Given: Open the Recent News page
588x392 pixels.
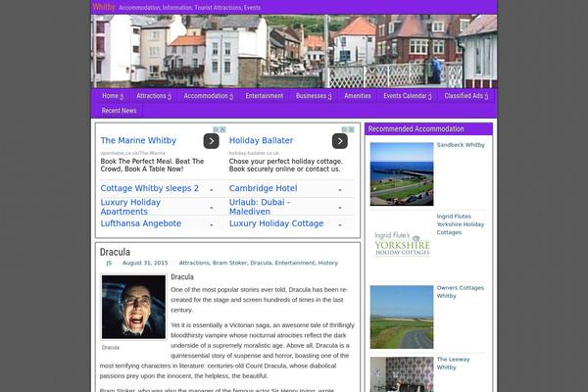Looking at the screenshot, I should (119, 111).
